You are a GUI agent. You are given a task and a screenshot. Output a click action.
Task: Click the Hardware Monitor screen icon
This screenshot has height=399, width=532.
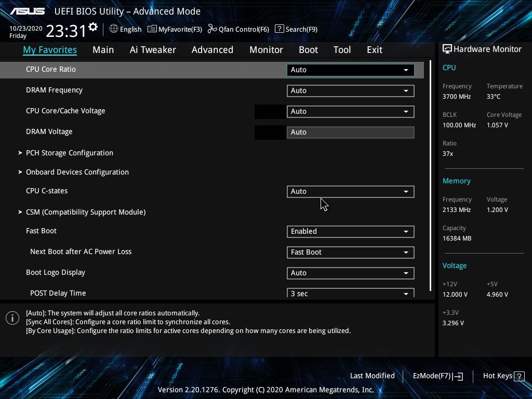coord(447,49)
